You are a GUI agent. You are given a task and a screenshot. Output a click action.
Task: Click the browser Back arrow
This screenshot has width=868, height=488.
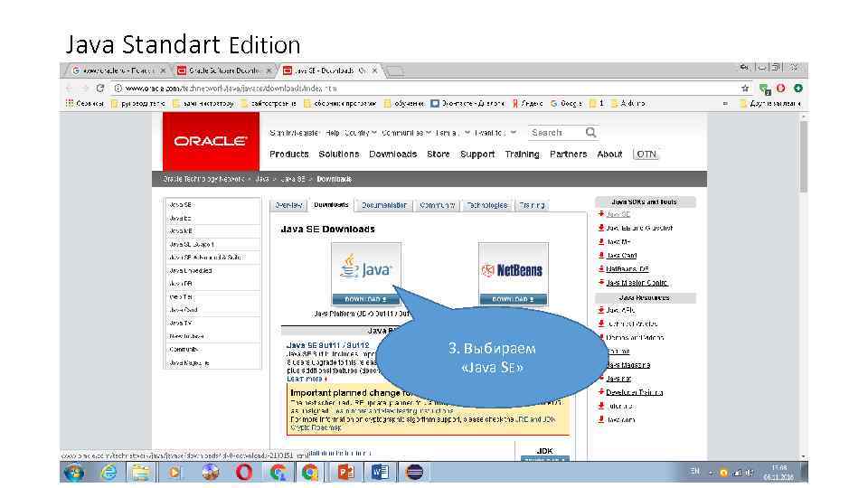pyautogui.click(x=70, y=88)
